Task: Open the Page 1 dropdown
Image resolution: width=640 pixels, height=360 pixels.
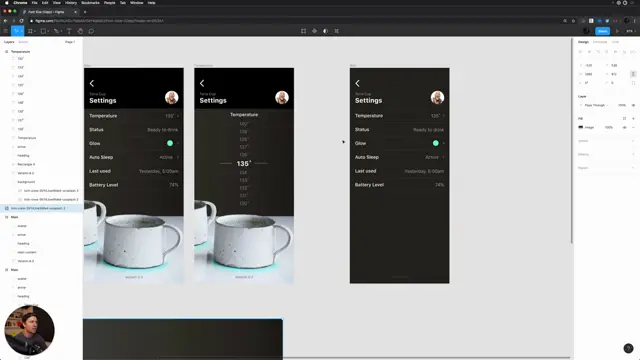Action: (x=70, y=42)
